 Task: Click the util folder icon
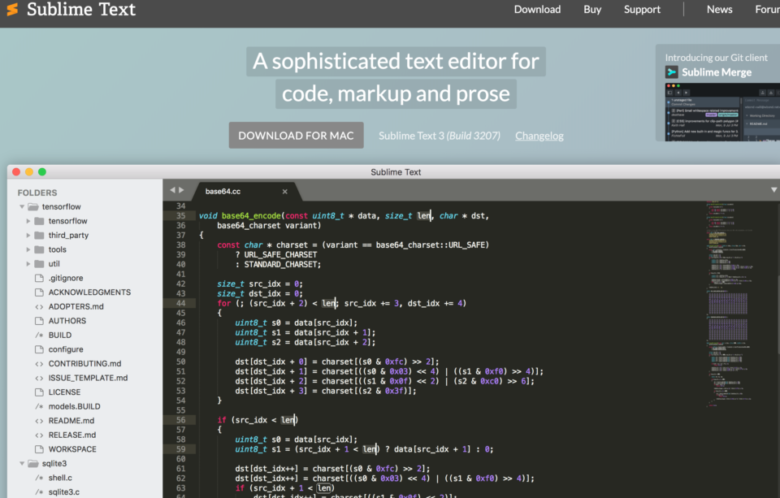(x=39, y=264)
